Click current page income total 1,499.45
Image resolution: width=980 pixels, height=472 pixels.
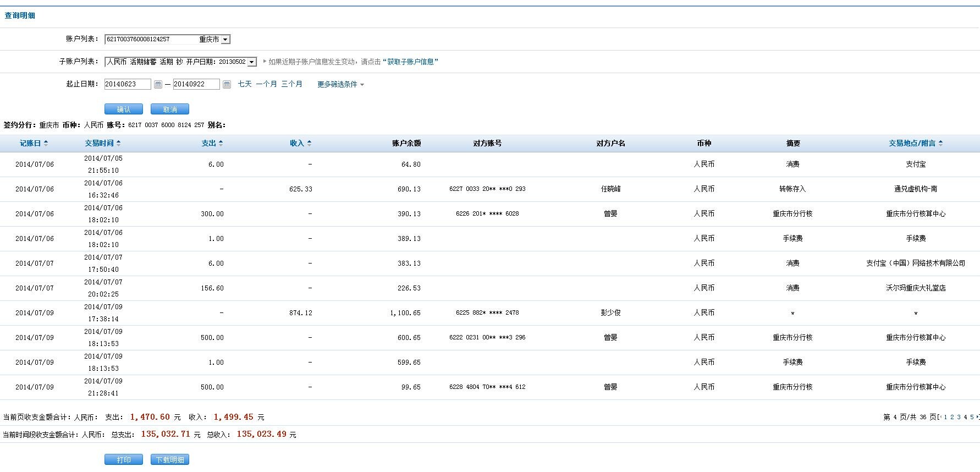pos(234,417)
